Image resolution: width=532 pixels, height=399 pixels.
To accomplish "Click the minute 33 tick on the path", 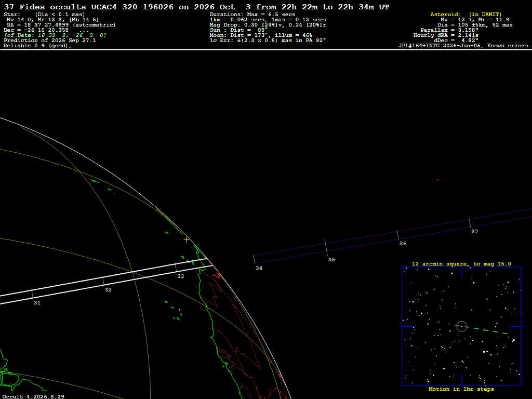I will (176, 268).
